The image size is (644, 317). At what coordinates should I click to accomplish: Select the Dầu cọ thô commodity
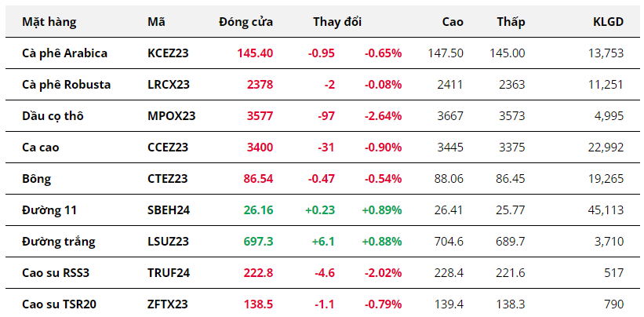pyautogui.click(x=53, y=116)
